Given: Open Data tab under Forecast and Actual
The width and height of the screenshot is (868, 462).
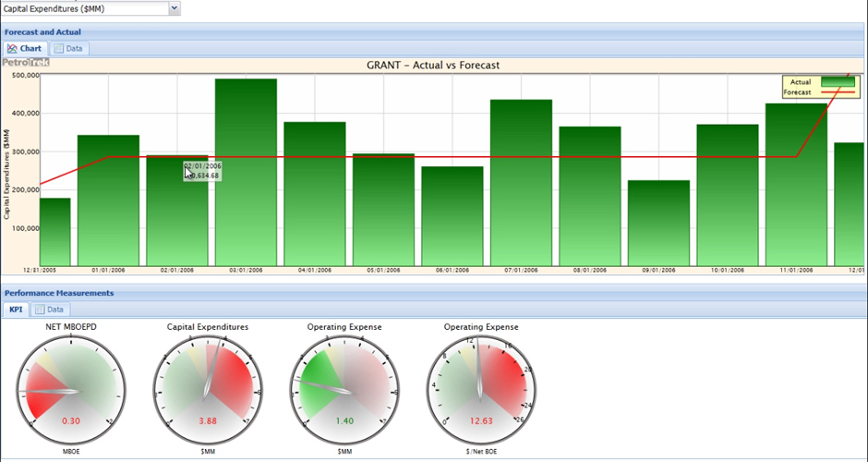Looking at the screenshot, I should (x=69, y=48).
